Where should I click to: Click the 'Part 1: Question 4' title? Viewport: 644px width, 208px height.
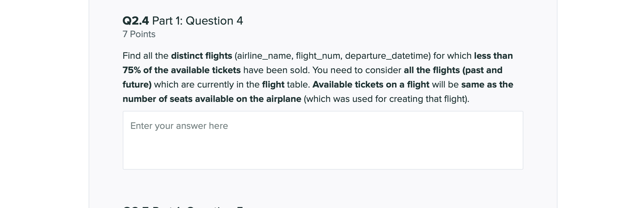point(198,21)
